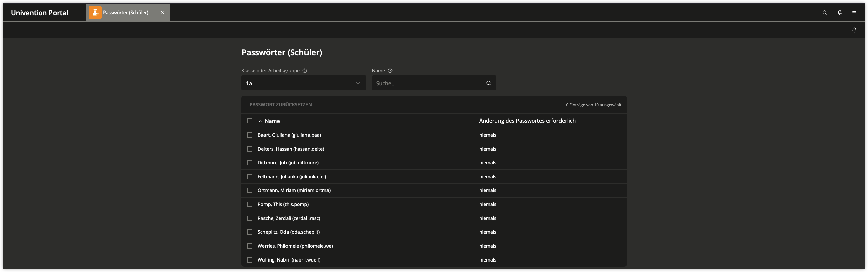Click the orange Passwörter module icon

[95, 13]
